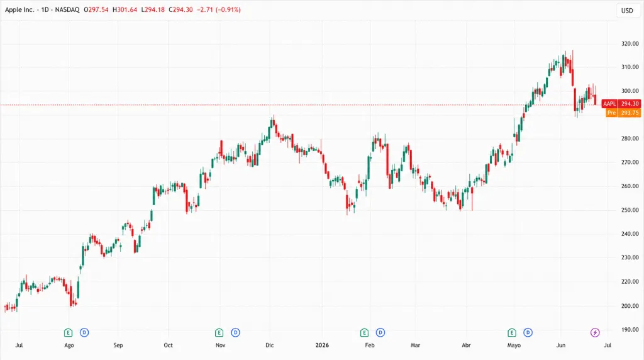Click the February earnings E marker

[364, 332]
